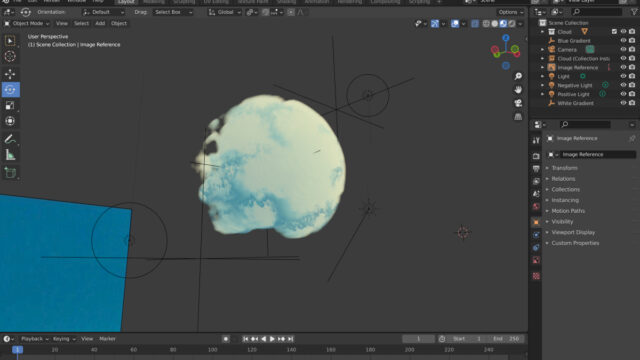Screen dimensions: 640x360
Task: Select the Transform tool
Action: 10,121
